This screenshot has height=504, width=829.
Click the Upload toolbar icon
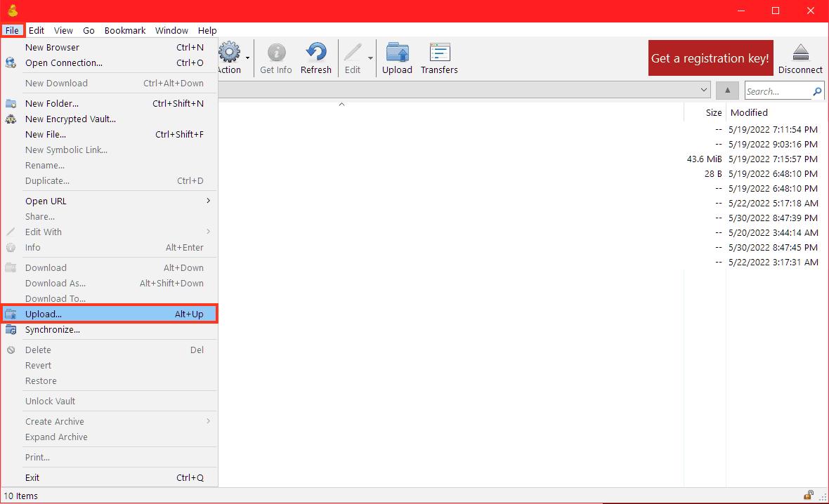pyautogui.click(x=397, y=53)
